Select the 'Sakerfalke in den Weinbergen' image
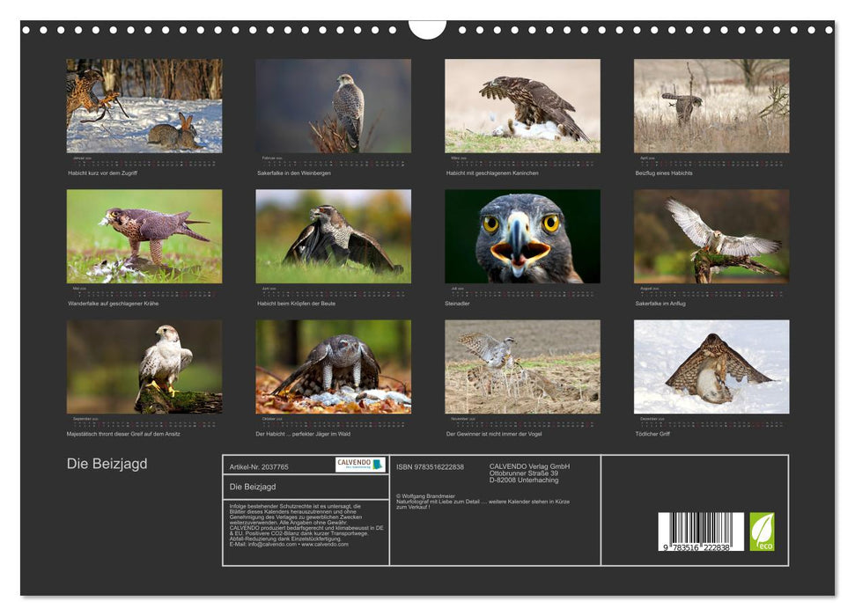 333,106
